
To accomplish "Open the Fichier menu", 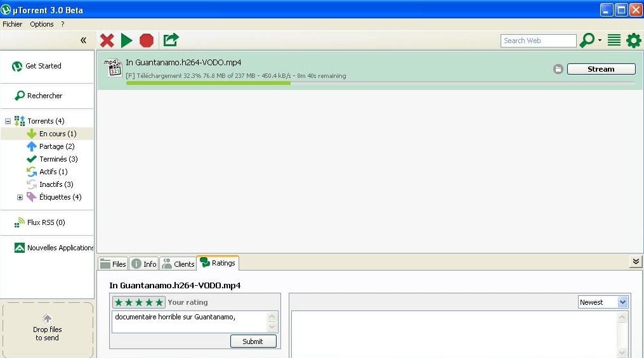I will (12, 24).
